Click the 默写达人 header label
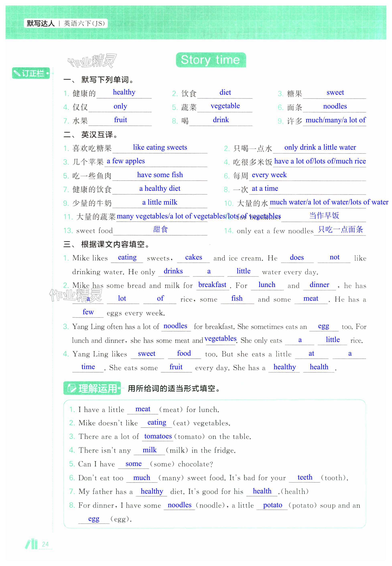 click(41, 23)
